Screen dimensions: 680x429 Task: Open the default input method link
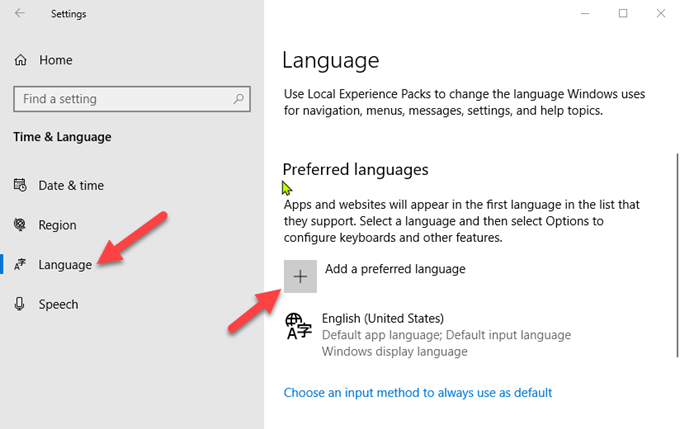tap(417, 393)
